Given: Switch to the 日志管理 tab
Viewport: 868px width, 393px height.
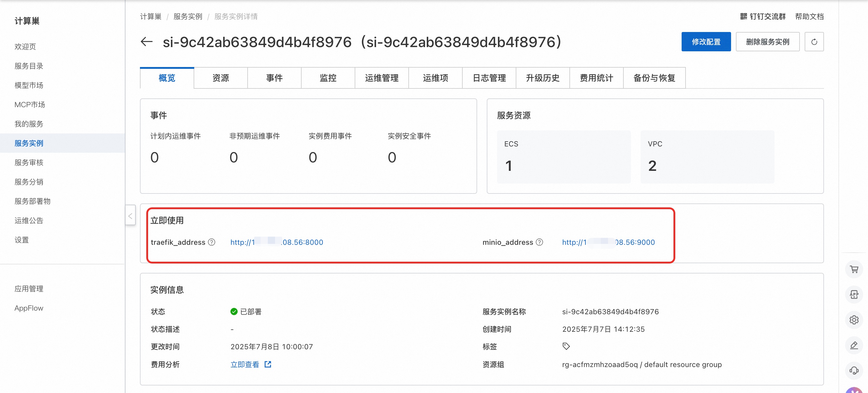Looking at the screenshot, I should [489, 78].
